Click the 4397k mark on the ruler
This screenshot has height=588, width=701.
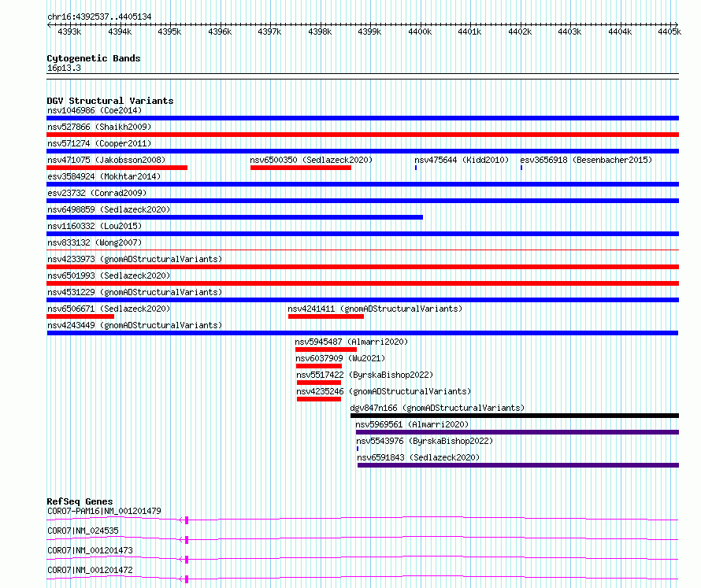point(269,31)
